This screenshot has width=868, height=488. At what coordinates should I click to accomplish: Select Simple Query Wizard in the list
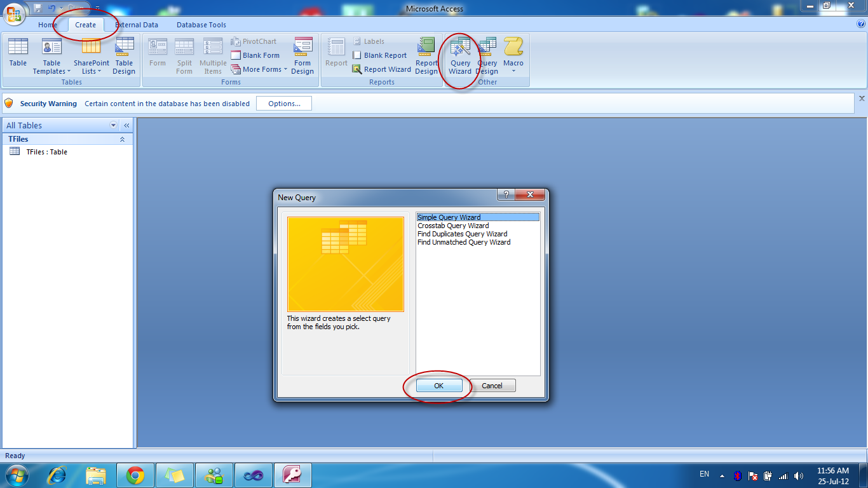(x=477, y=217)
